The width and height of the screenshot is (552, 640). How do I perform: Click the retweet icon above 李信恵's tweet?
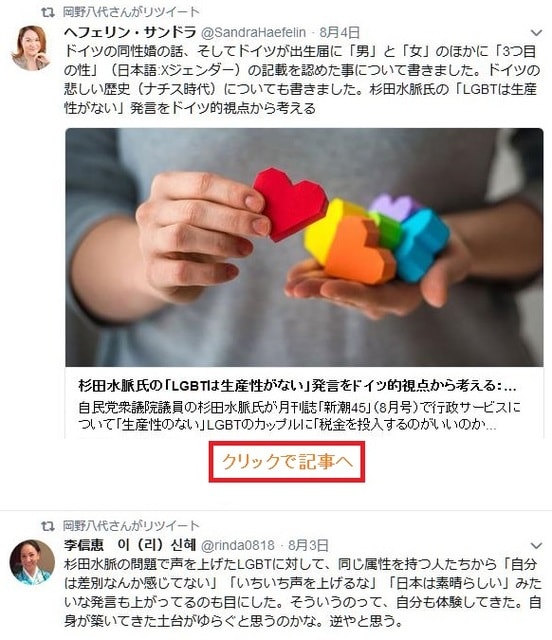(x=48, y=526)
